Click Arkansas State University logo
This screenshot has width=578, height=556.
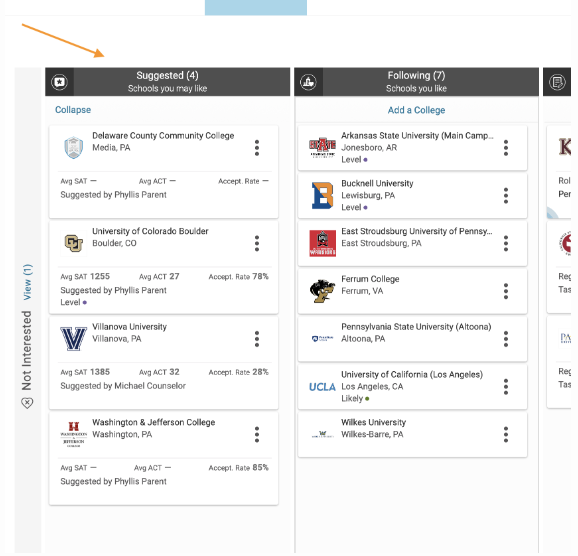[x=322, y=147]
